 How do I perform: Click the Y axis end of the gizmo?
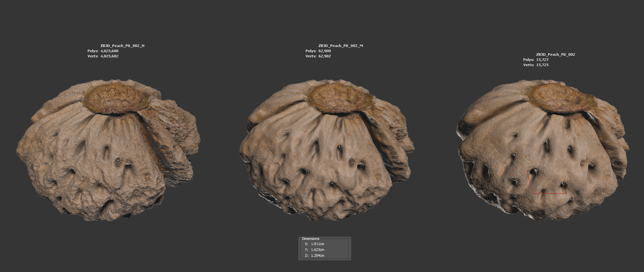click(528, 171)
